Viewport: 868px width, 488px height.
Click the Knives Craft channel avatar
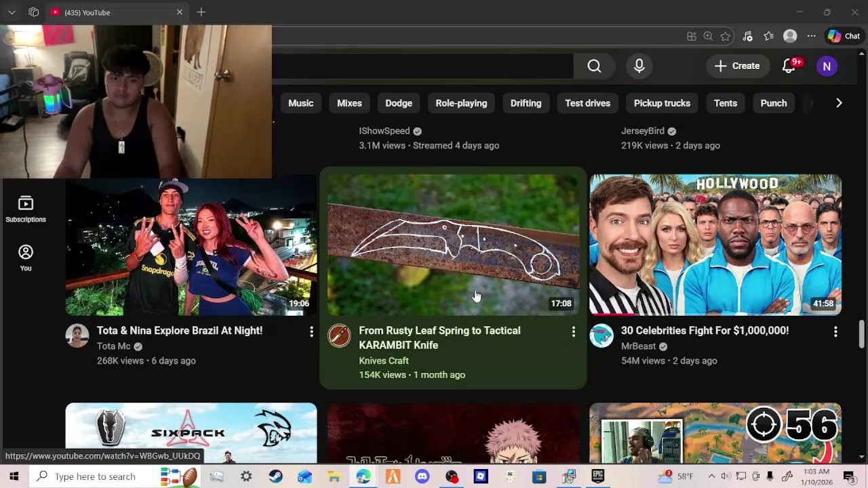(x=339, y=335)
